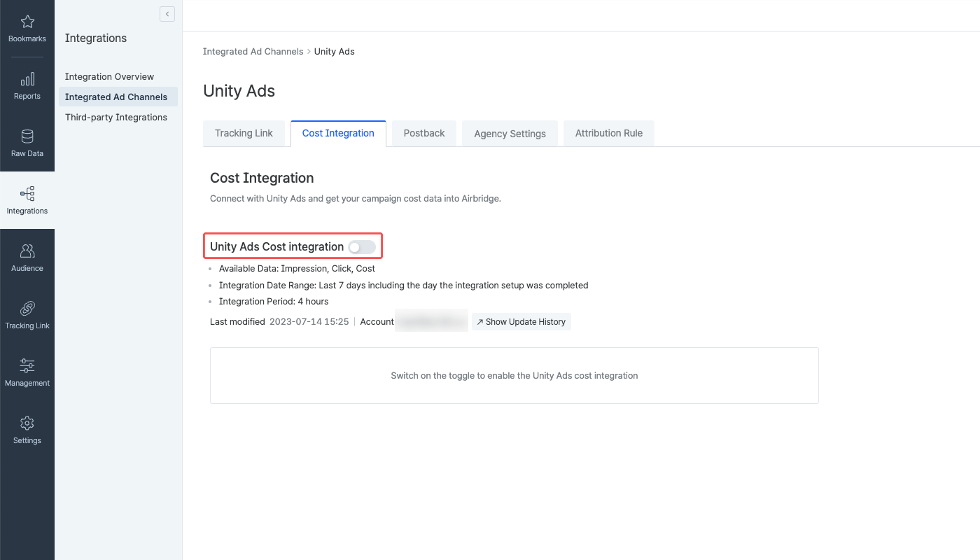Open Third-party Integrations menu item
The image size is (980, 560).
(x=118, y=117)
